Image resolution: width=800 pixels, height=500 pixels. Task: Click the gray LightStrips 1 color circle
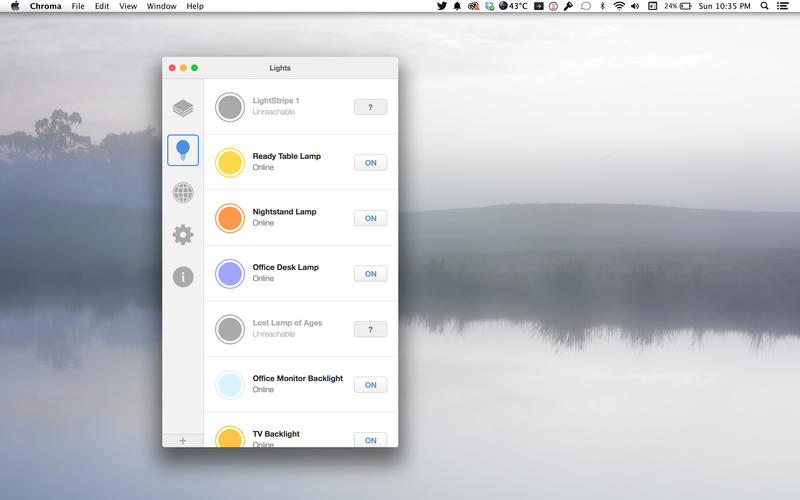click(230, 107)
